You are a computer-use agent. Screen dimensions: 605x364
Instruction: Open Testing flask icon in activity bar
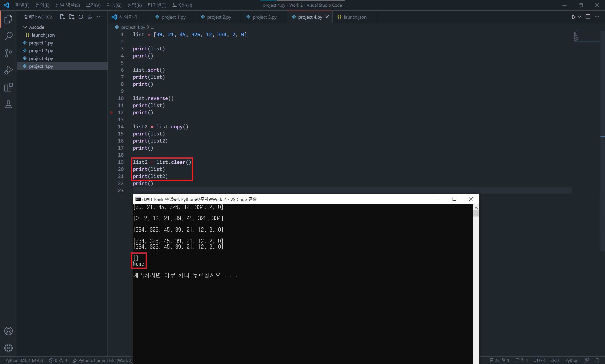point(8,104)
